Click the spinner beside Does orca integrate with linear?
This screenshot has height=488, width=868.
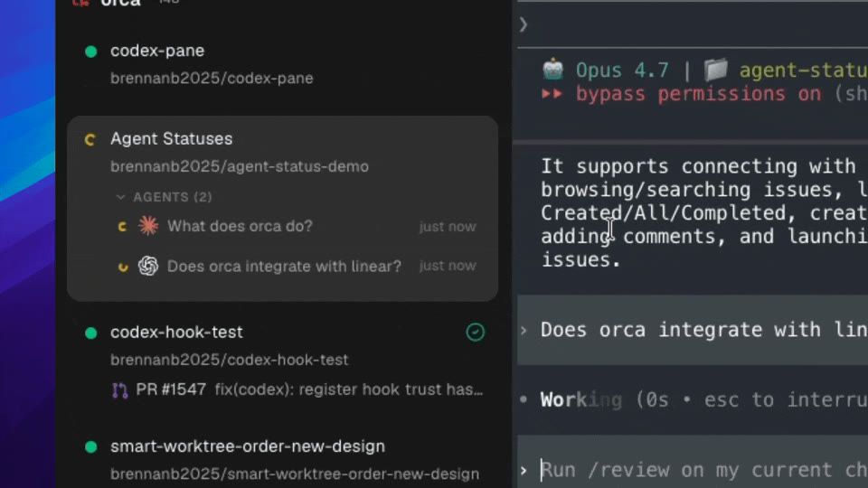coord(123,267)
